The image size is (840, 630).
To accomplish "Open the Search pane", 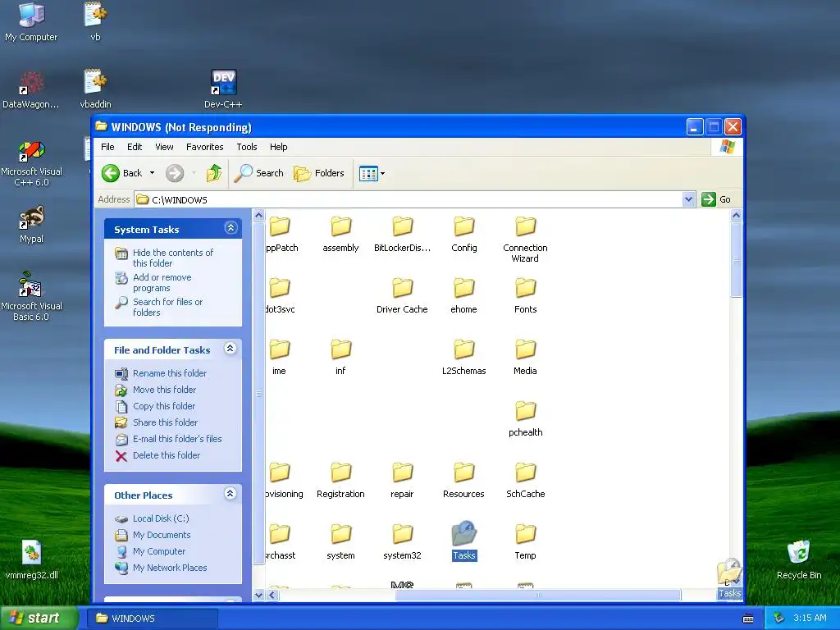I will pyautogui.click(x=258, y=173).
